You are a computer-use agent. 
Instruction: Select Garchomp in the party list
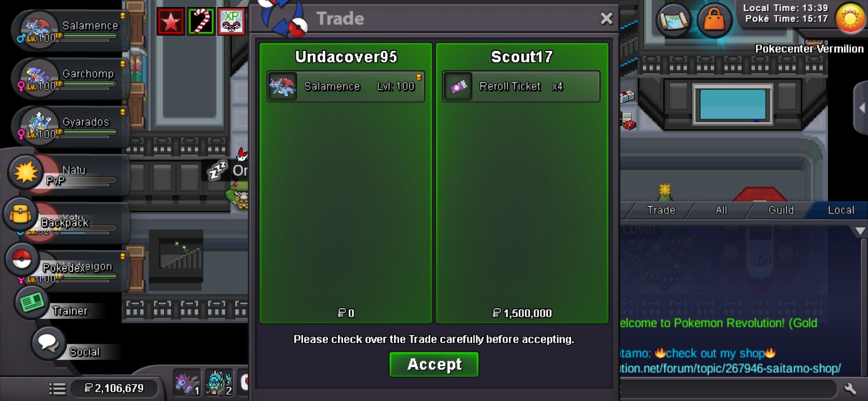70,78
